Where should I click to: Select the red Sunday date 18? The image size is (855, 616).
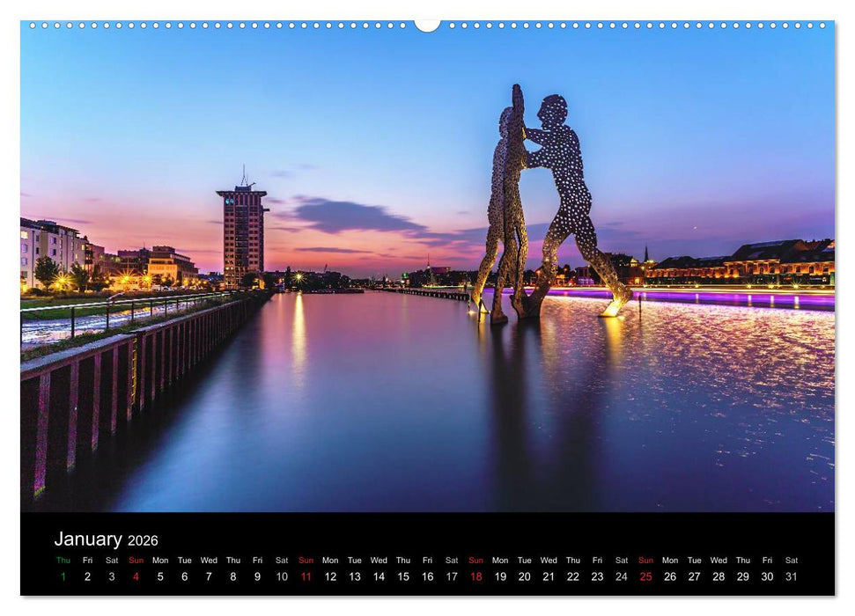click(476, 576)
